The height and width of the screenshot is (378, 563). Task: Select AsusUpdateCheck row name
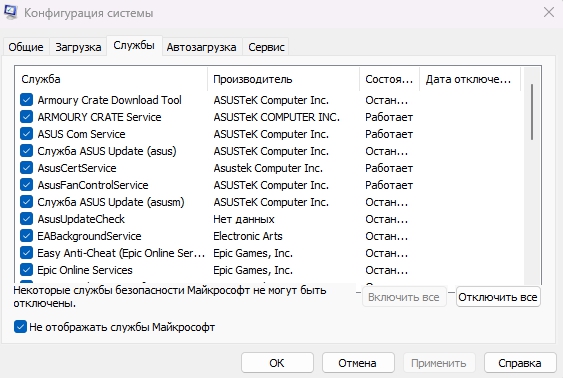click(x=81, y=219)
